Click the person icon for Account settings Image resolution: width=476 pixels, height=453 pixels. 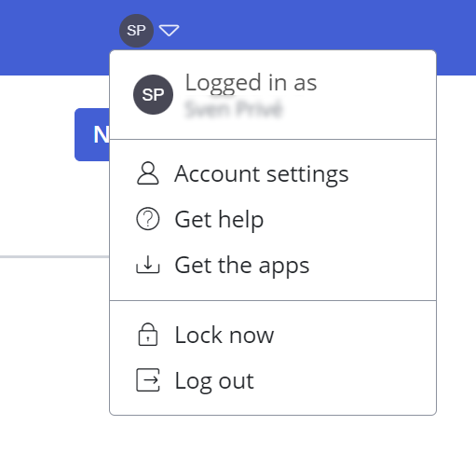point(148,173)
